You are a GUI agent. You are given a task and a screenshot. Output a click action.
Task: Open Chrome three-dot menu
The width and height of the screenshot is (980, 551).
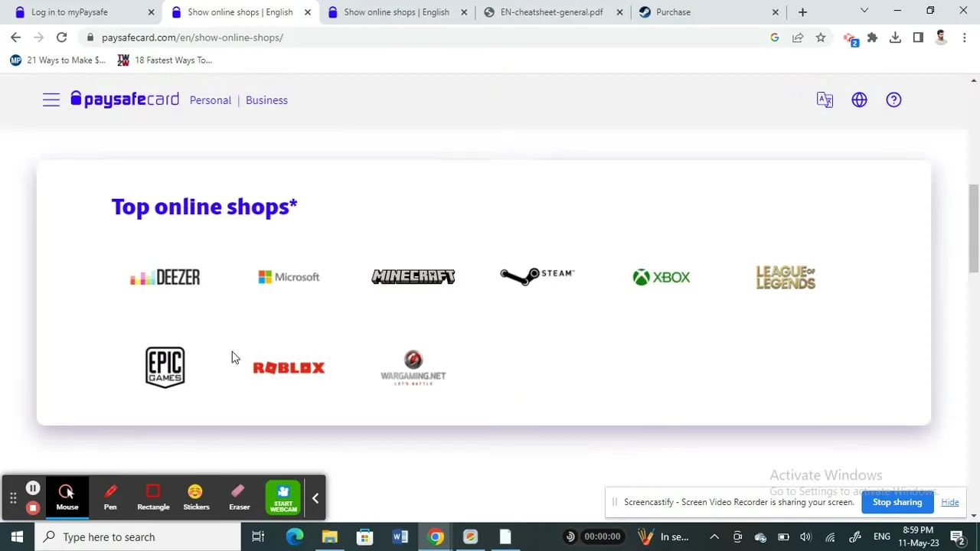(x=964, y=37)
